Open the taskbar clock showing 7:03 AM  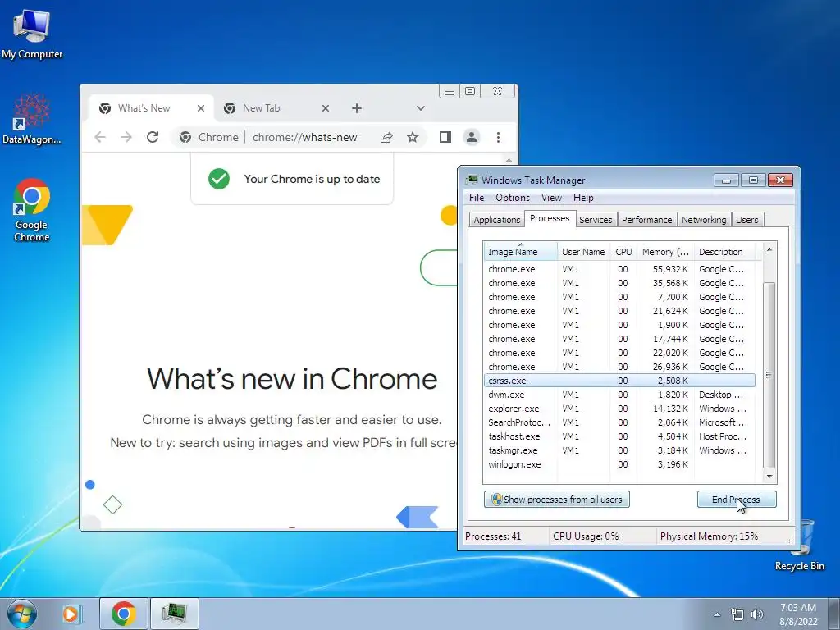[798, 614]
